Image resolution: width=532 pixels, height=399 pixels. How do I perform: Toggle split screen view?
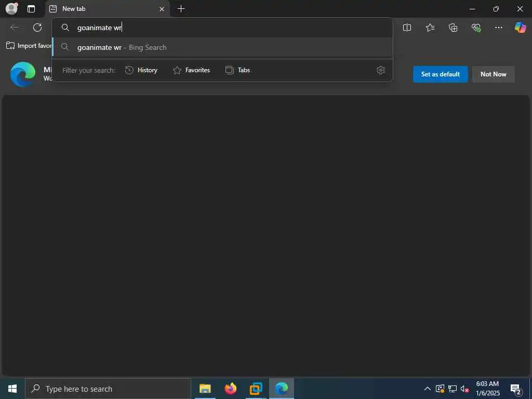407,28
